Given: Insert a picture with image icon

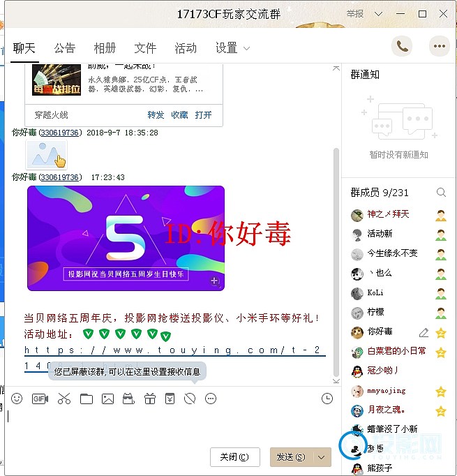Looking at the screenshot, I should pyautogui.click(x=107, y=399).
